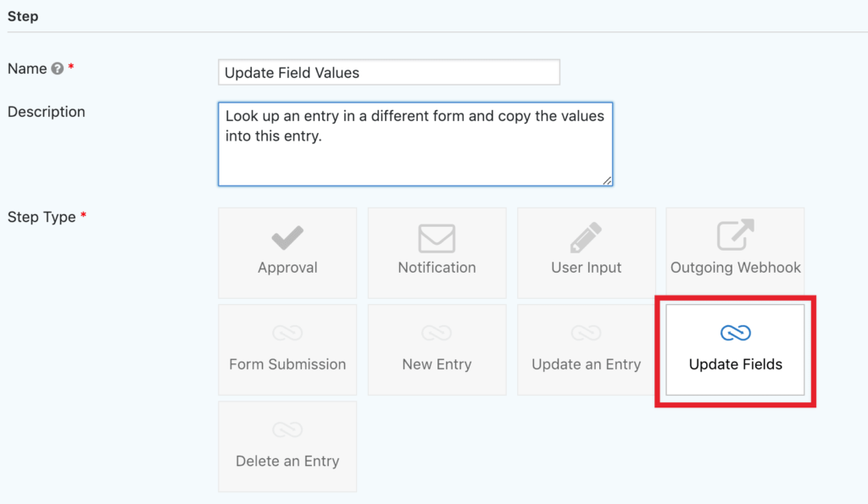Pick the Delete an Entry label

[287, 461]
